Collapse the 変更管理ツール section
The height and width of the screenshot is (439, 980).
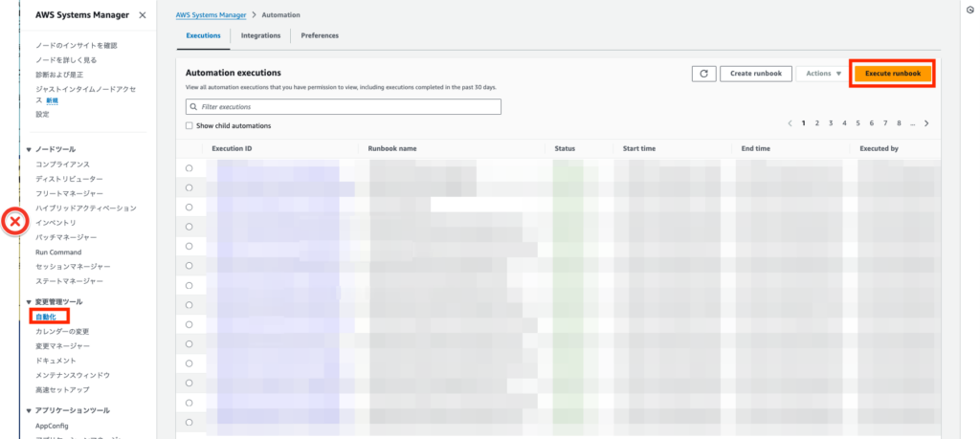pyautogui.click(x=29, y=302)
